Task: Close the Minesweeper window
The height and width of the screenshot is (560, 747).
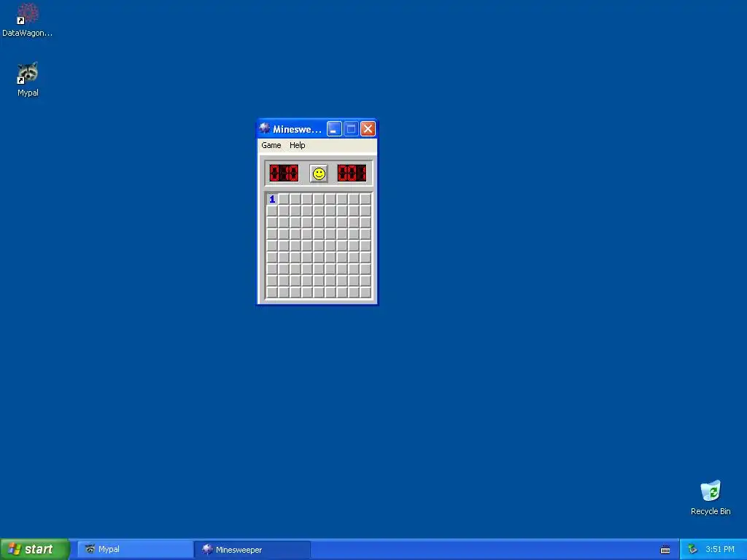Action: tap(368, 128)
